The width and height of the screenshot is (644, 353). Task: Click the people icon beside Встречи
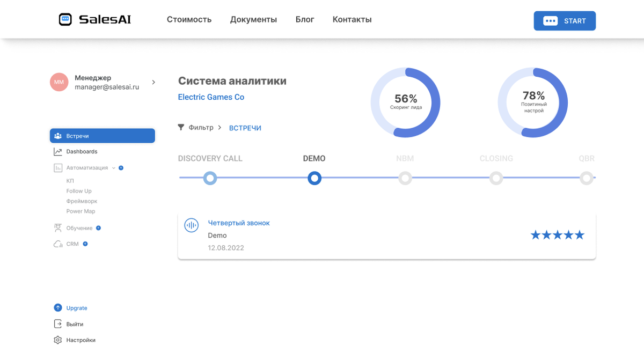coord(58,136)
